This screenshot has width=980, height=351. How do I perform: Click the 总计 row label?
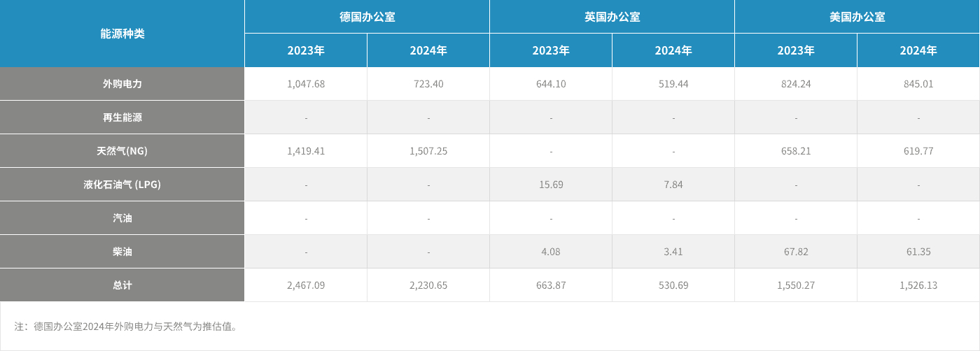tap(122, 285)
